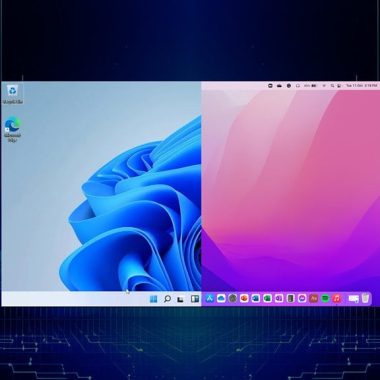Viewport: 380px width, 380px height.
Task: Open the Recycle Bin desktop icon
Action: 13,94
